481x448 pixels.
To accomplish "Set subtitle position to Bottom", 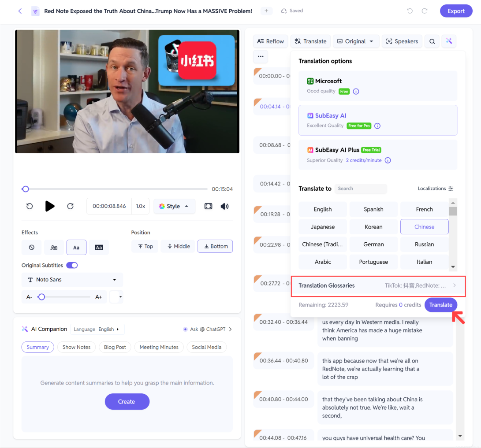I will click(x=215, y=246).
